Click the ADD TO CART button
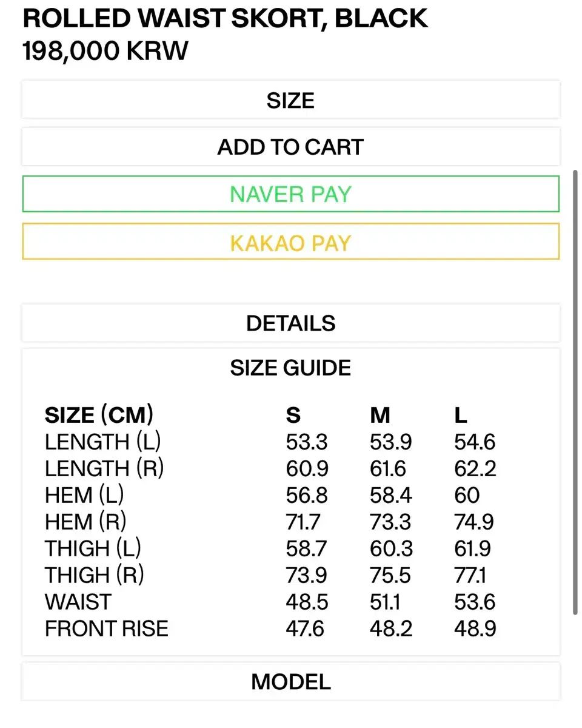This screenshot has height=728, width=582. tap(290, 147)
